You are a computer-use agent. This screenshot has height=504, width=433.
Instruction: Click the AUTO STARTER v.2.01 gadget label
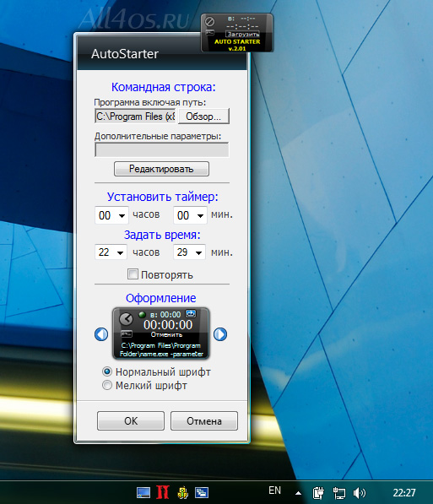[x=237, y=45]
